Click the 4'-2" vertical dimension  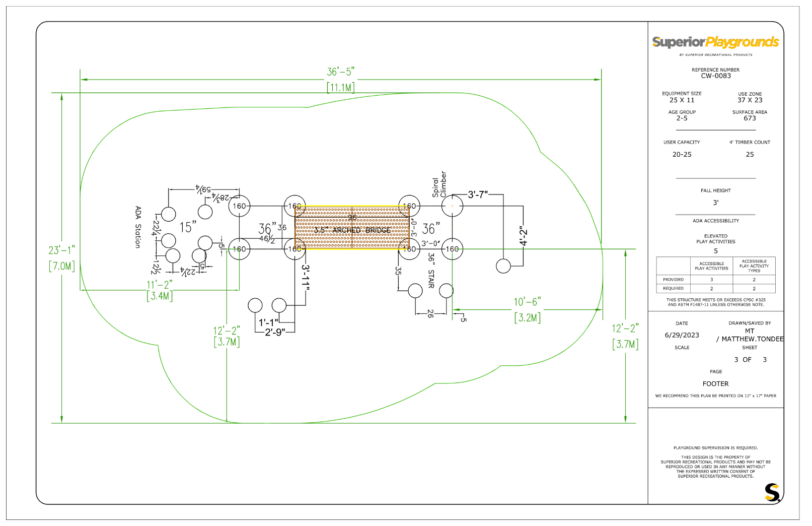(x=524, y=236)
